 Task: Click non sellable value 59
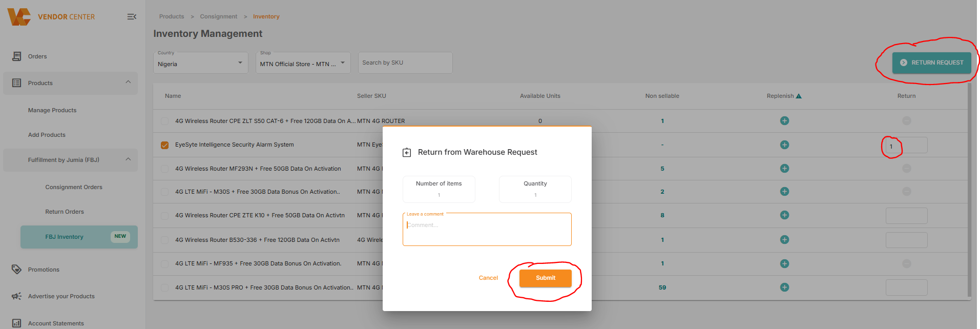tap(662, 287)
